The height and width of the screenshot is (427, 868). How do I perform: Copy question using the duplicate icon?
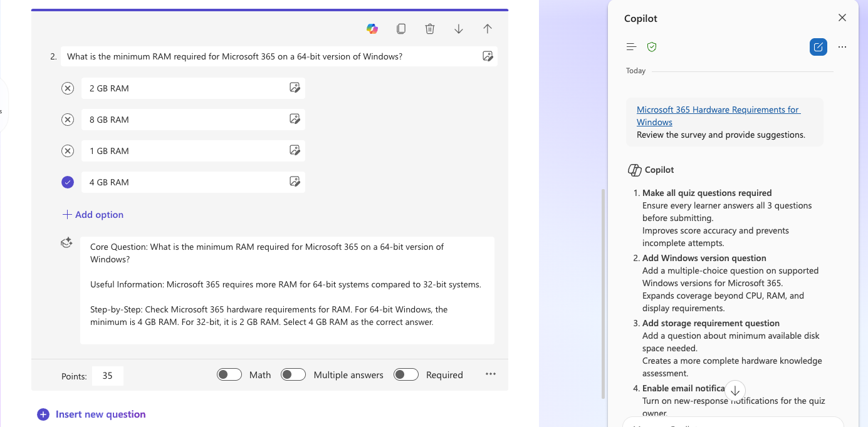(x=401, y=29)
